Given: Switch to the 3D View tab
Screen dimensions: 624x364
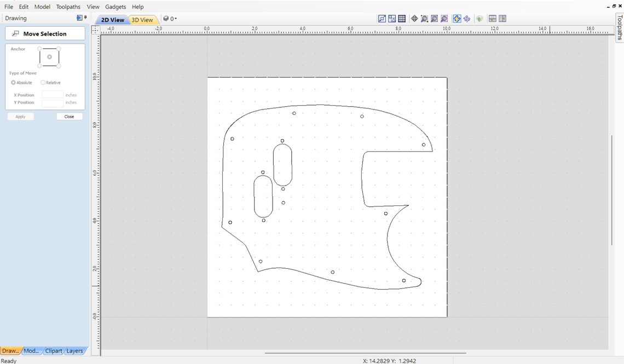Looking at the screenshot, I should (x=141, y=20).
